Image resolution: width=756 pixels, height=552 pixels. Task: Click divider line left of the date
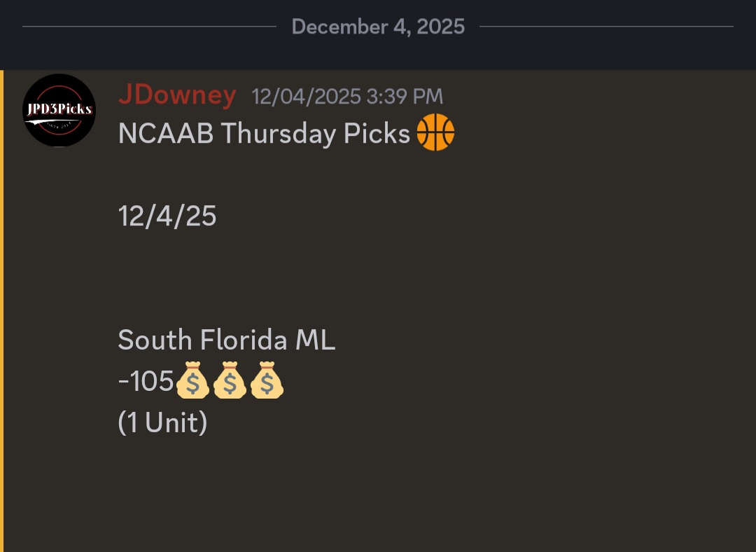[x=149, y=27]
